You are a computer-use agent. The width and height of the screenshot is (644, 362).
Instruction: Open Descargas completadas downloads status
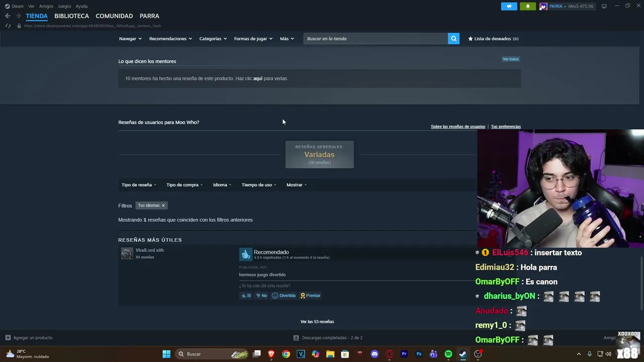[x=328, y=338]
